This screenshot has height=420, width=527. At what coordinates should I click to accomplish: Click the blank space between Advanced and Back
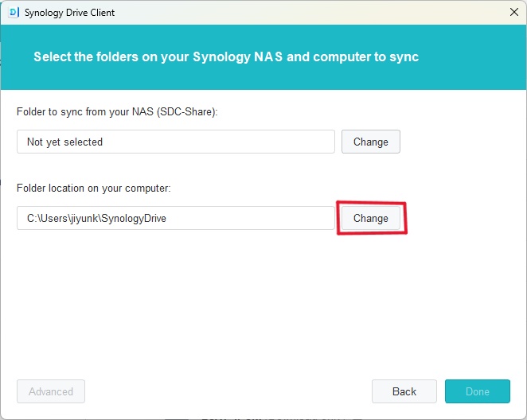[227, 391]
